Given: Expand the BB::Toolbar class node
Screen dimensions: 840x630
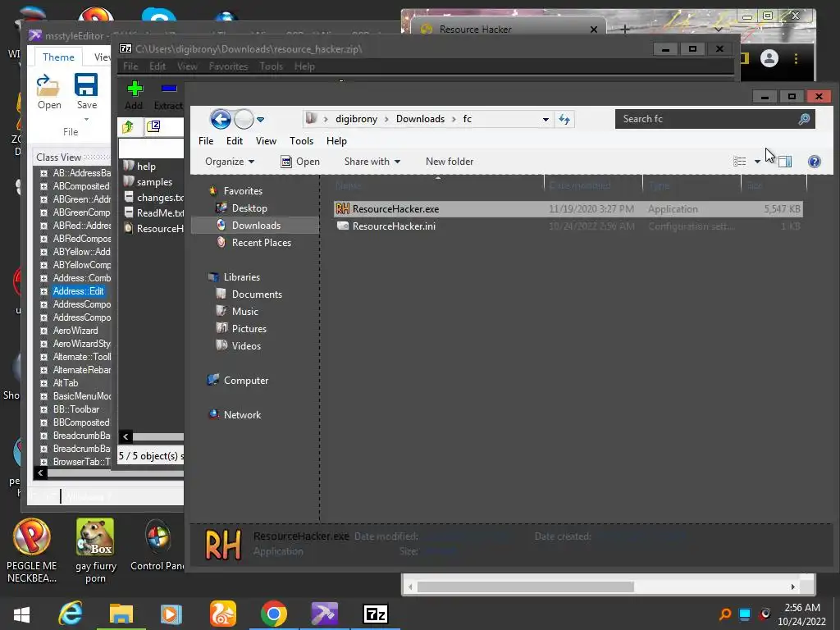Looking at the screenshot, I should point(43,410).
